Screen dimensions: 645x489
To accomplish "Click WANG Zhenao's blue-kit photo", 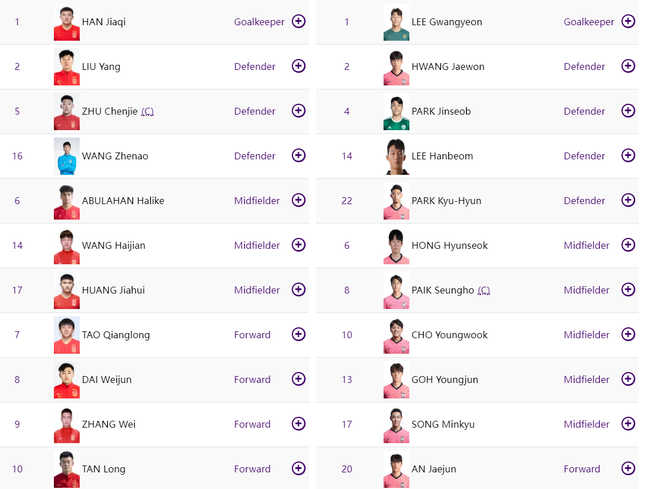I will (67, 156).
